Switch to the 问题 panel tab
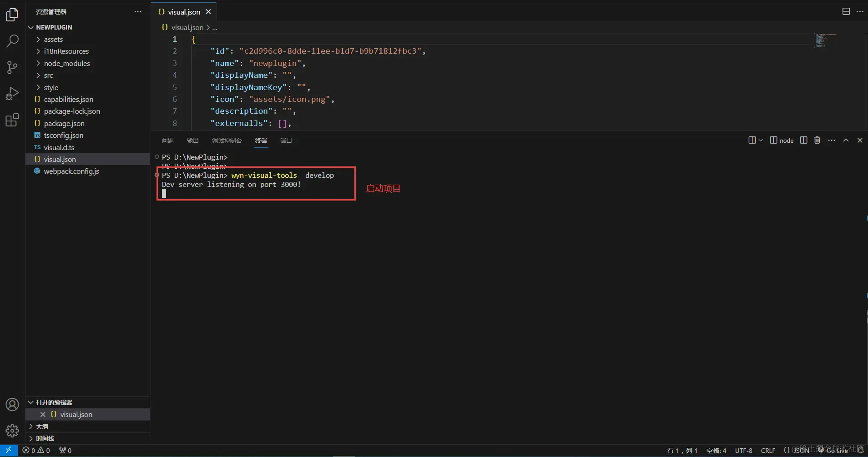 (x=168, y=141)
